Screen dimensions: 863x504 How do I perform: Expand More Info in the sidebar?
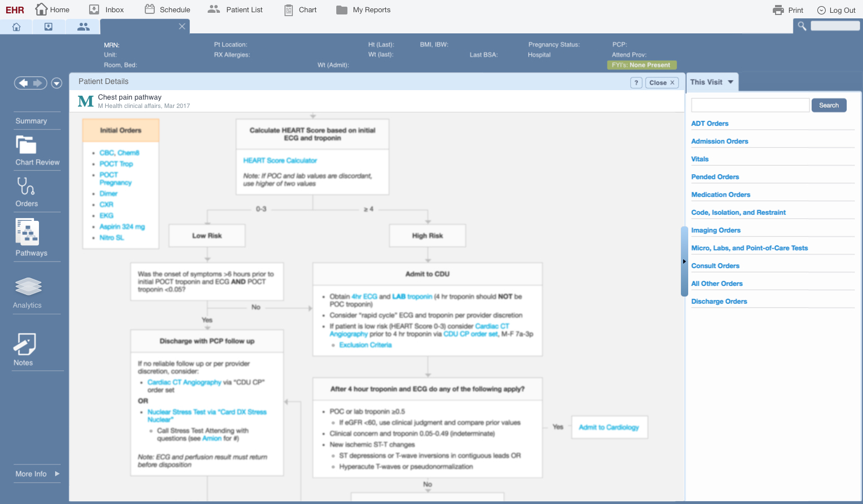click(37, 474)
